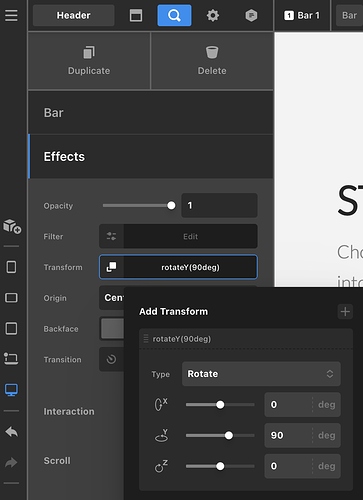Screen dimensions: 363x500
Task: Click the Header breadcrumb button
Action: pos(73,15)
